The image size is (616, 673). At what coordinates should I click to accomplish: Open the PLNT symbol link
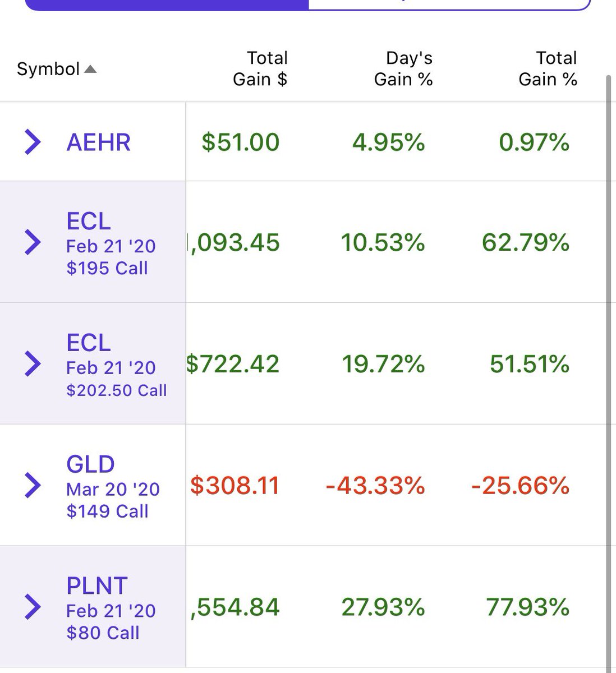coord(97,586)
